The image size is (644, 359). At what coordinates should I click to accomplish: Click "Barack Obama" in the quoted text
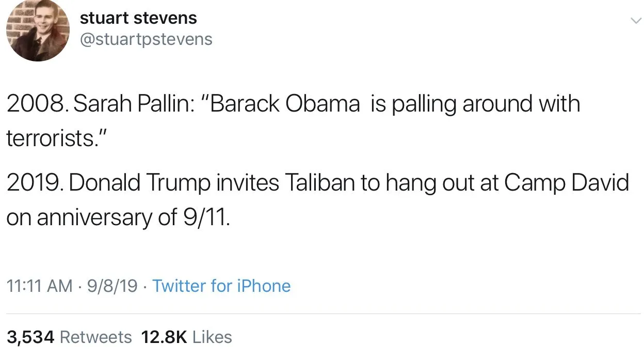285,104
